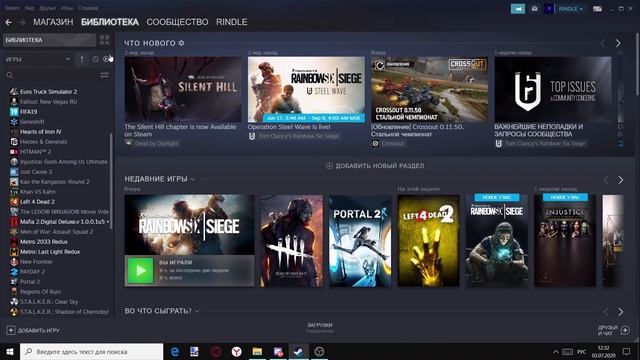Open the Dead by Daylight game cover
Image resolution: width=640 pixels, height=360 pixels.
291,240
